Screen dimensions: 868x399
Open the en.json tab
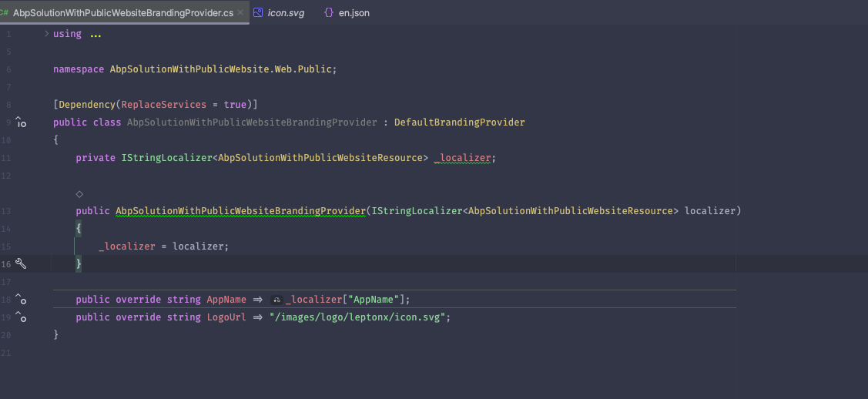coord(354,13)
